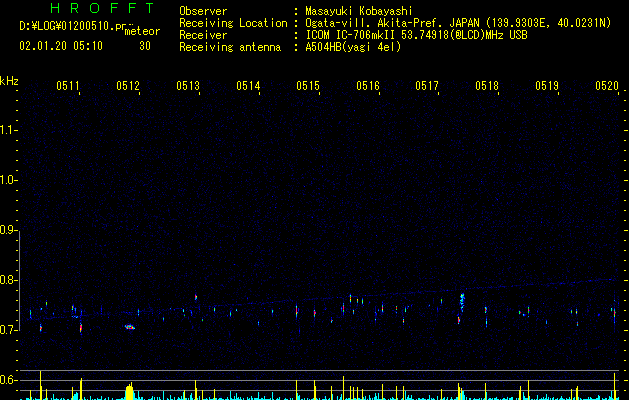This screenshot has height=400, width=629.
Task: Click the HROFFT title text
Action: tap(103, 8)
